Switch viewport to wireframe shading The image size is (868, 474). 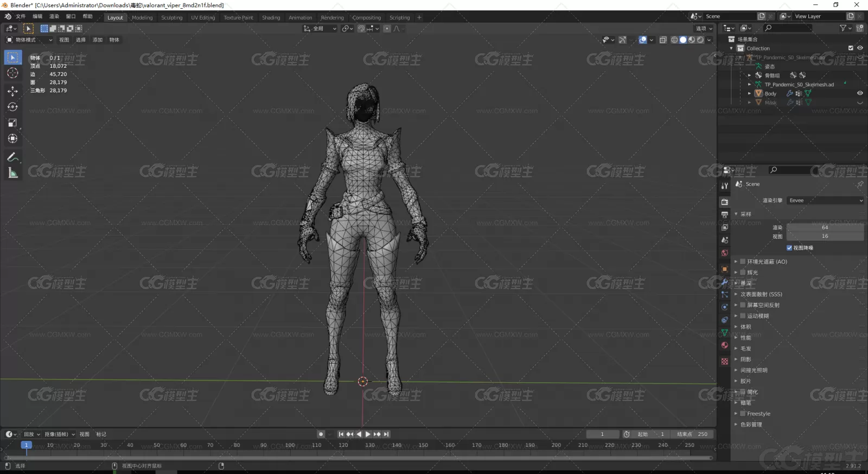674,40
